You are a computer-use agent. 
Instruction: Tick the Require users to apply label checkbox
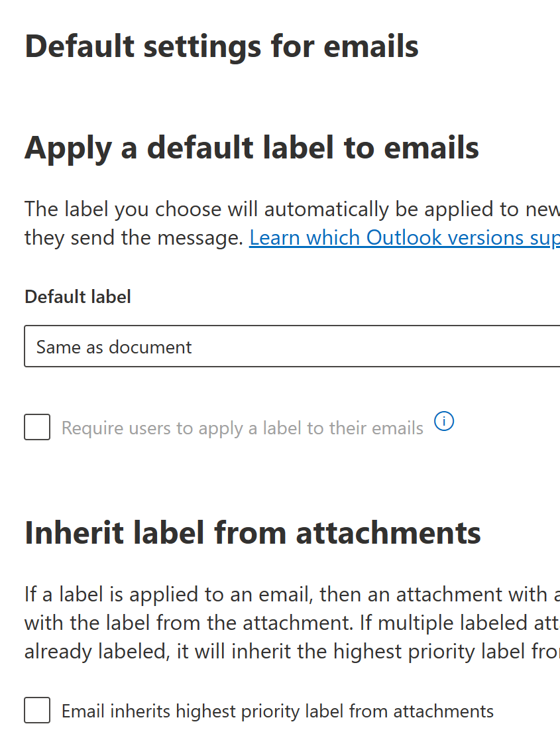pyautogui.click(x=37, y=427)
